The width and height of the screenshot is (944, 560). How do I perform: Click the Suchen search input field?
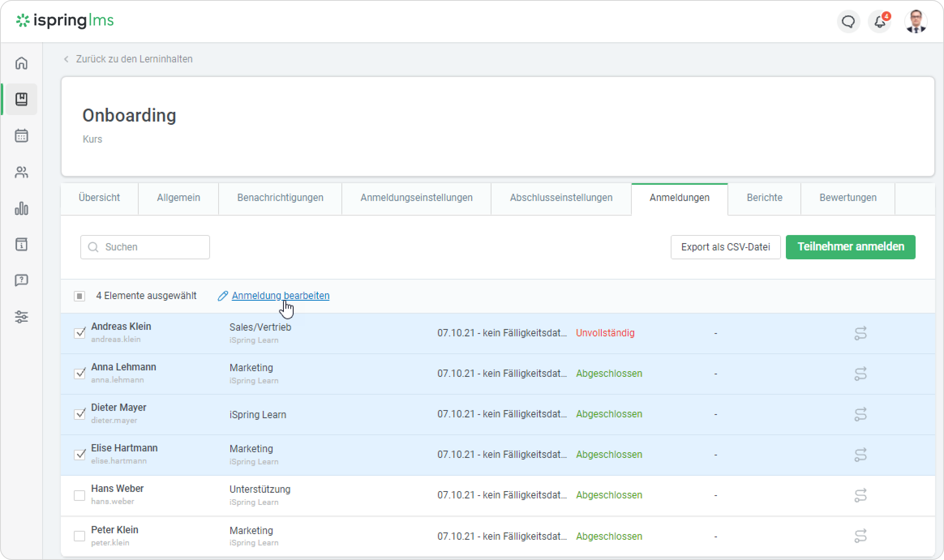click(x=154, y=247)
